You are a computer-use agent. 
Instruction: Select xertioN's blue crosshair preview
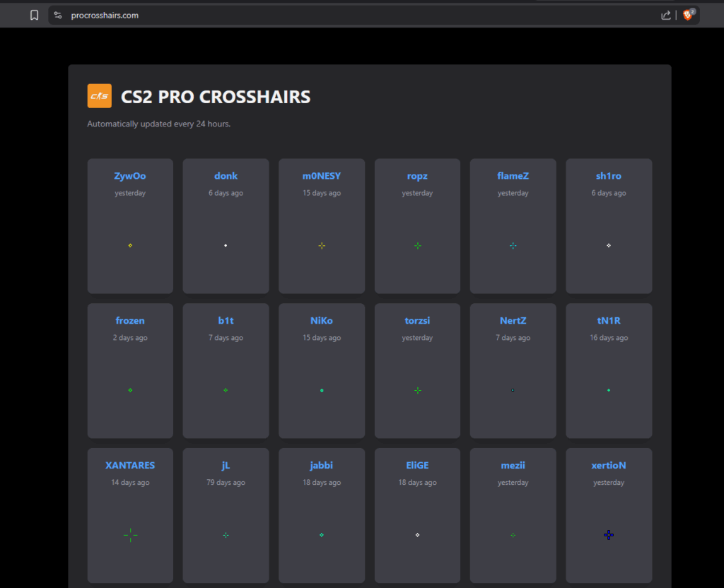click(x=609, y=535)
